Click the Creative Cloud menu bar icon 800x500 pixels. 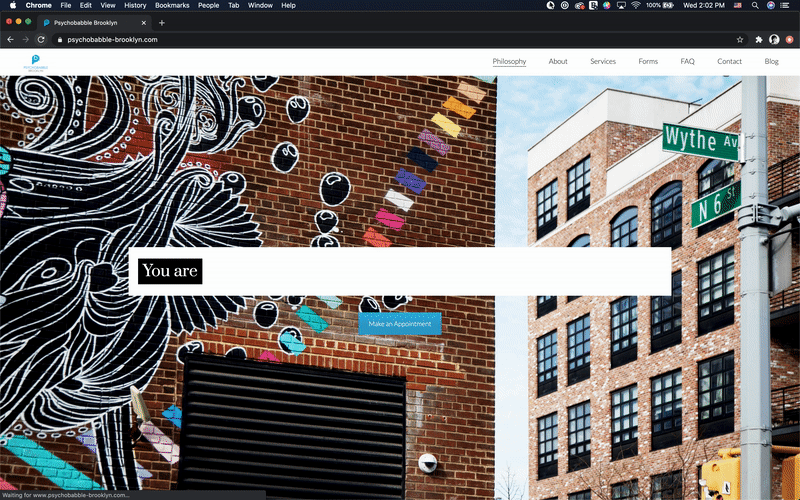pyautogui.click(x=579, y=5)
